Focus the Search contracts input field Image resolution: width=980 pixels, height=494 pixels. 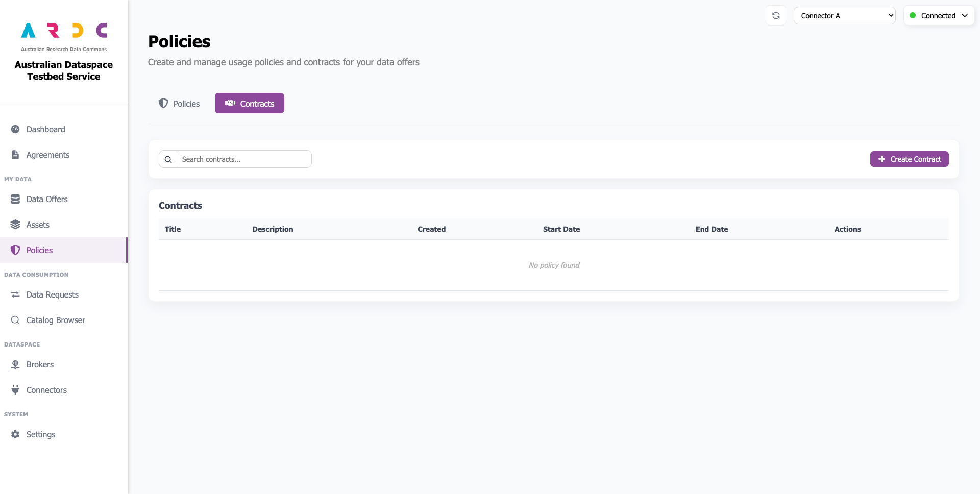pyautogui.click(x=244, y=159)
